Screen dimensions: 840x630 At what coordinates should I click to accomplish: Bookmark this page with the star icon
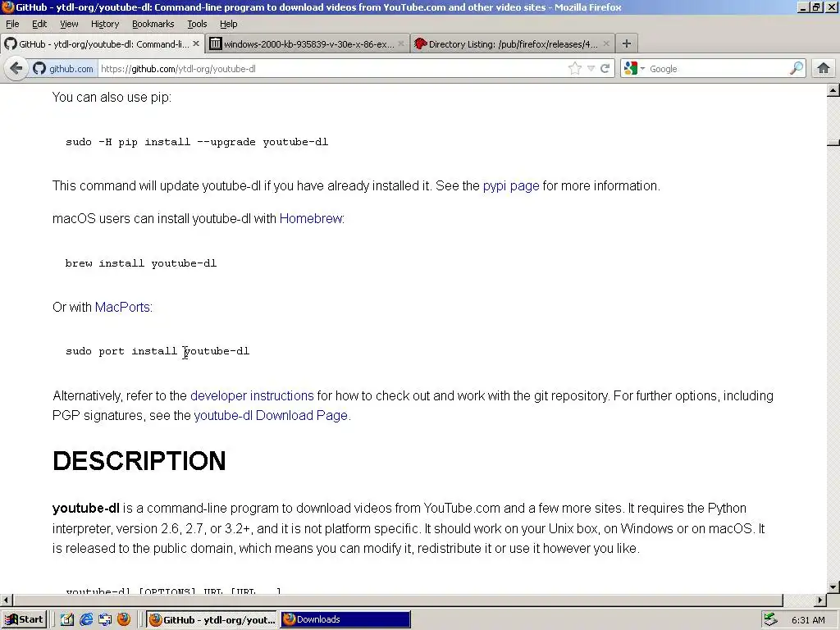click(x=575, y=69)
